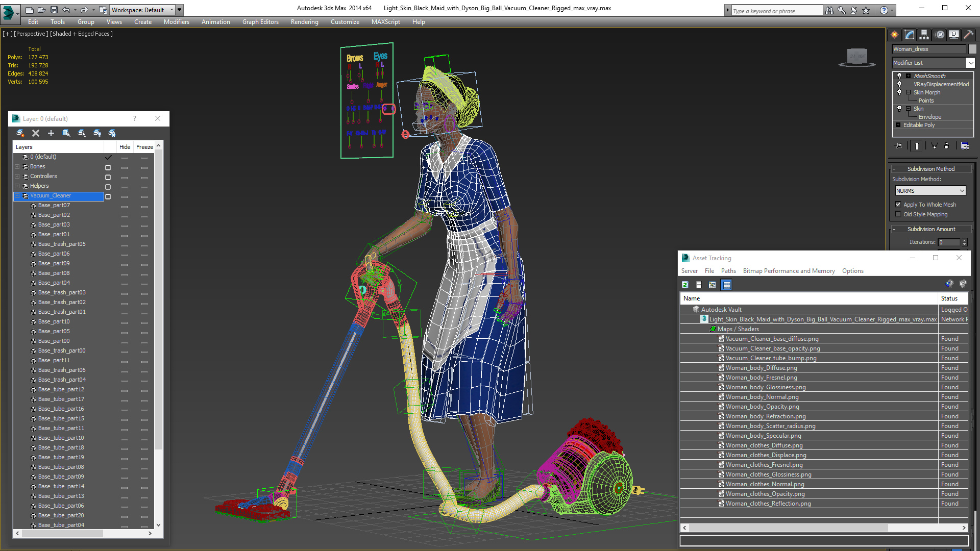
Task: Click the Woman_dress object color swatch
Action: pyautogui.click(x=972, y=49)
